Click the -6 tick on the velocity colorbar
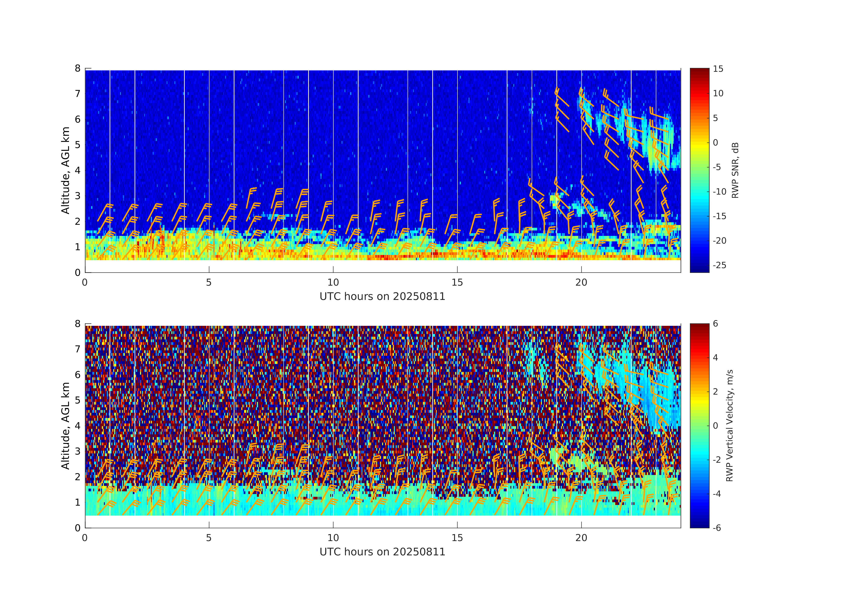Image resolution: width=868 pixels, height=596 pixels. (x=717, y=528)
